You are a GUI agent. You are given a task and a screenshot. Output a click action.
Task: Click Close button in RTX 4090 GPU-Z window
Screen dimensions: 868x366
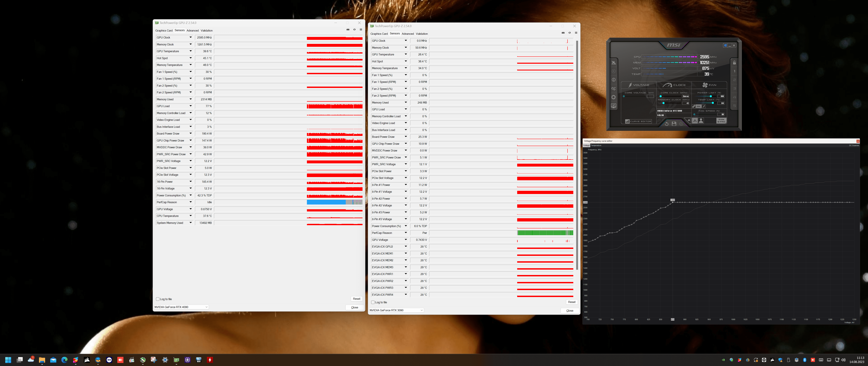coord(355,307)
